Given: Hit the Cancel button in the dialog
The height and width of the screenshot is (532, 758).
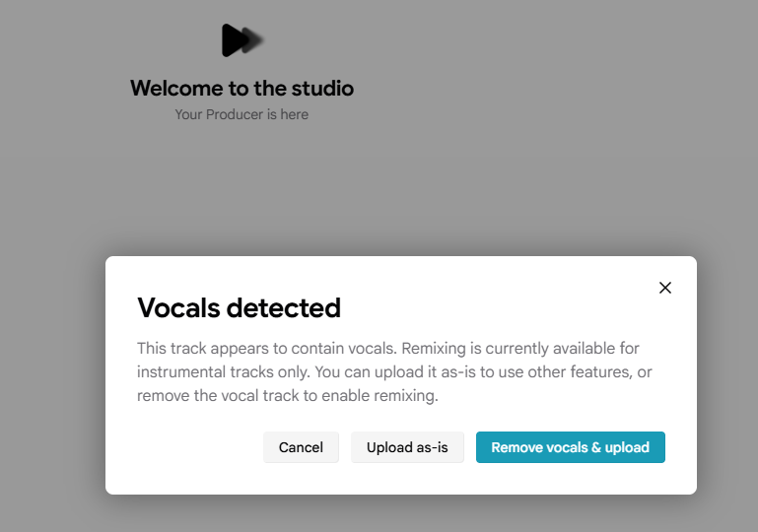Looking at the screenshot, I should click(x=301, y=447).
